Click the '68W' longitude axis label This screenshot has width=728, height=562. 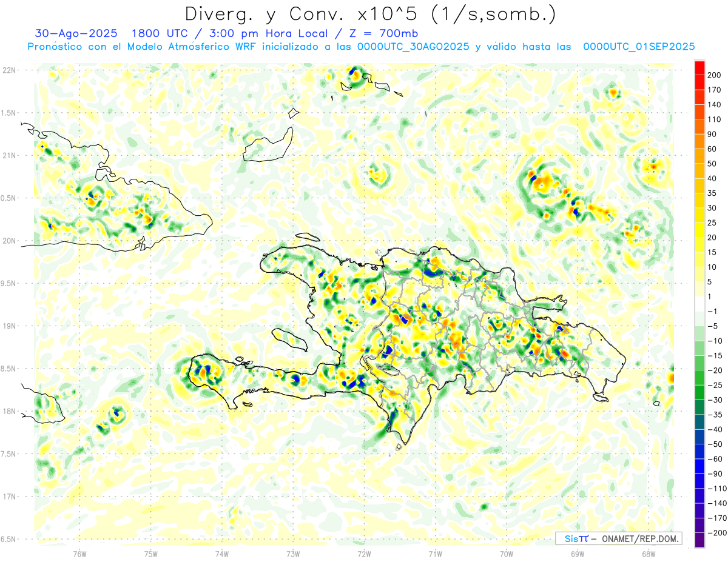(x=648, y=554)
